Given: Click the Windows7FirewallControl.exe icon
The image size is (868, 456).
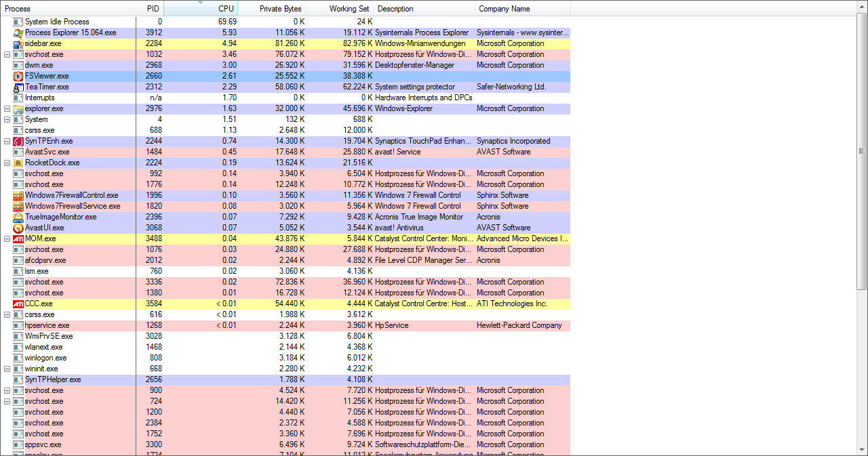Looking at the screenshot, I should pyautogui.click(x=18, y=195).
